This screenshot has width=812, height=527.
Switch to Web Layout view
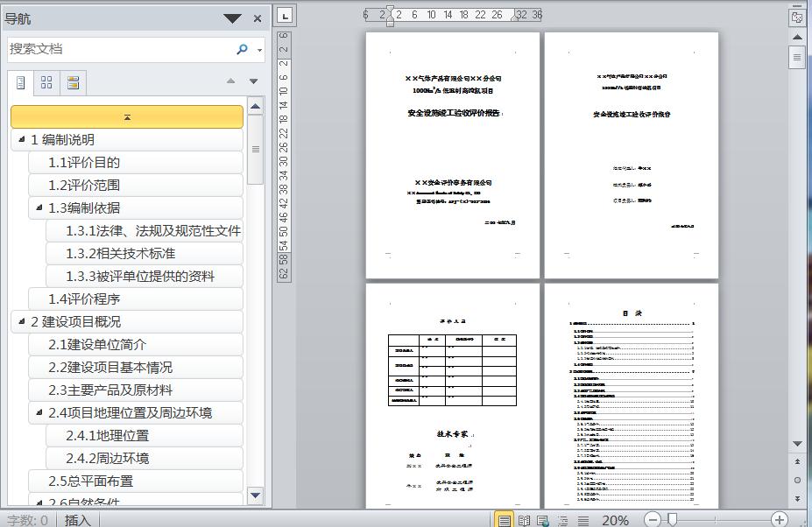(543, 520)
